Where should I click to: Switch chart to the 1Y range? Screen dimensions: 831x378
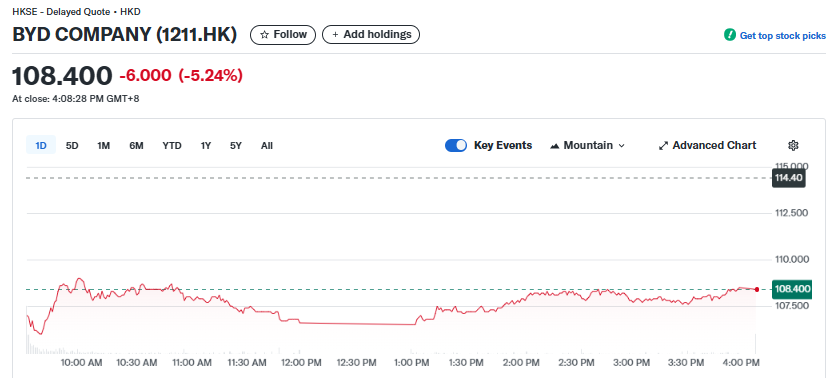[206, 145]
